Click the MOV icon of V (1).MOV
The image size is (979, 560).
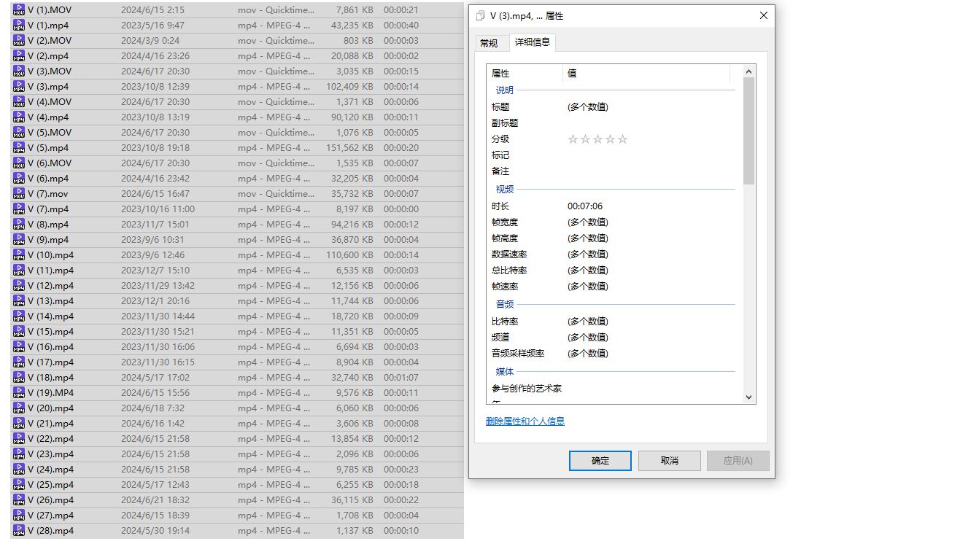tap(19, 10)
